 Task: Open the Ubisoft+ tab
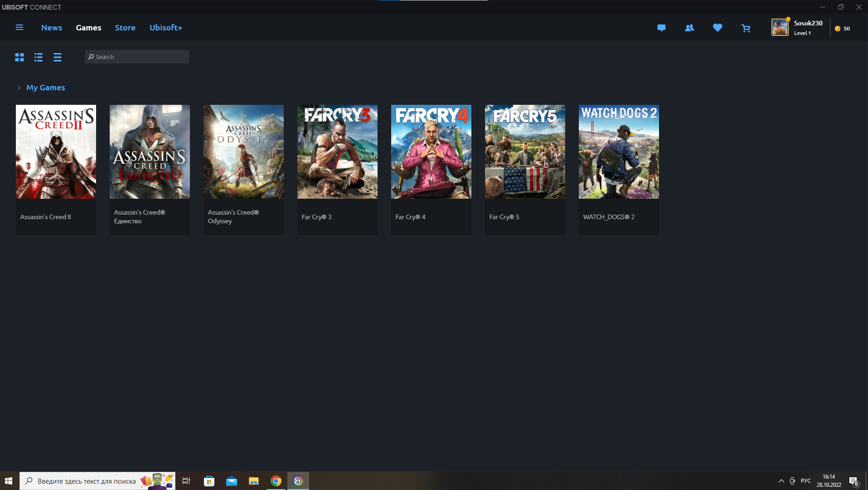pos(166,28)
